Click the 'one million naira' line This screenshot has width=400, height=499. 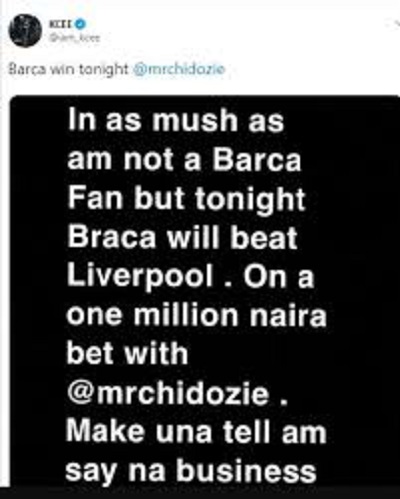pos(196,315)
